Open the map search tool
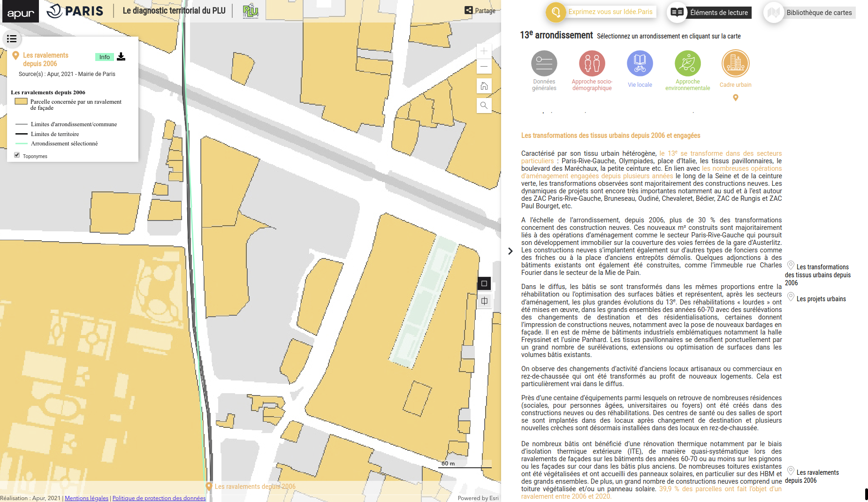The height and width of the screenshot is (502, 868). 484,106
